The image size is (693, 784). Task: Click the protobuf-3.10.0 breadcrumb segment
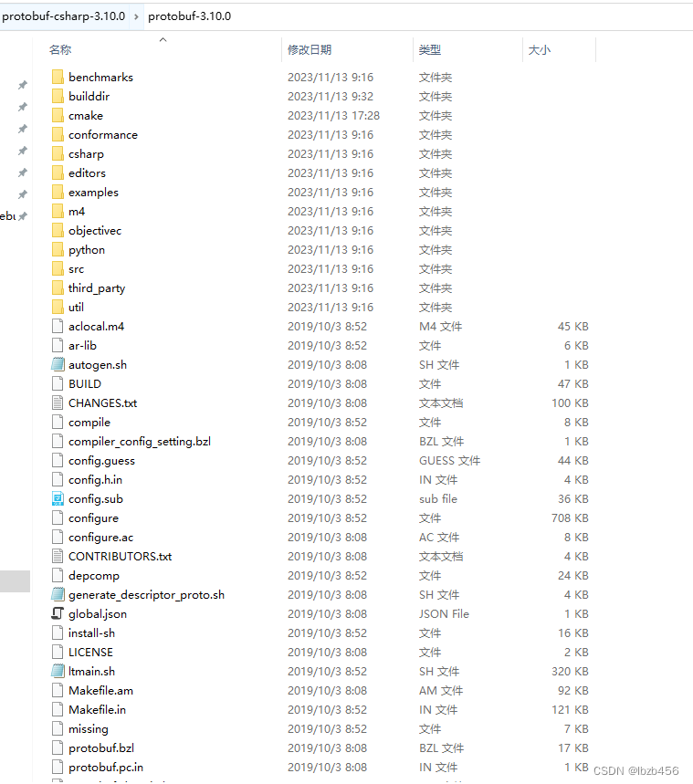click(190, 16)
